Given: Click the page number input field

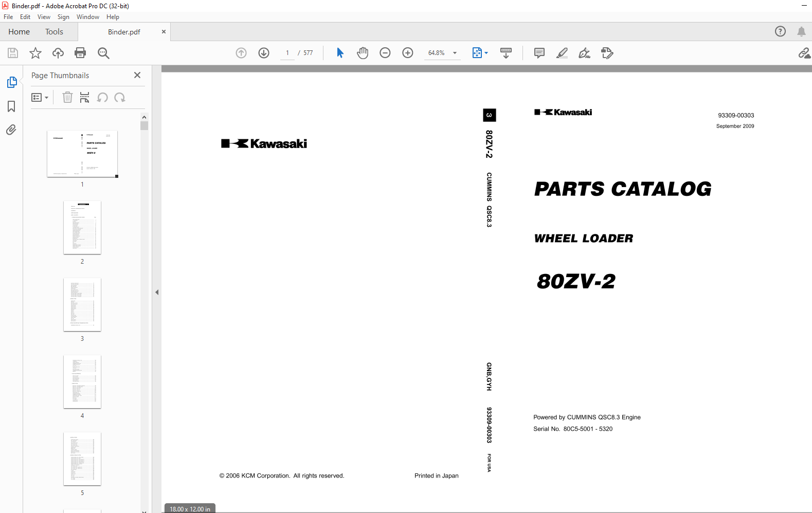Looking at the screenshot, I should [x=287, y=53].
